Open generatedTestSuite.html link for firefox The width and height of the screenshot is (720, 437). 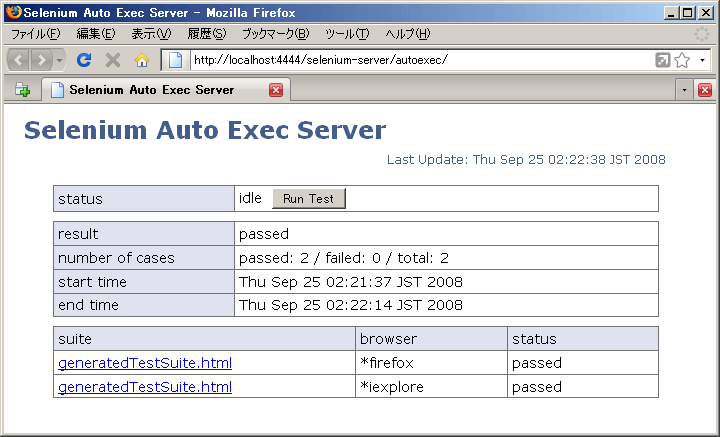pos(145,363)
